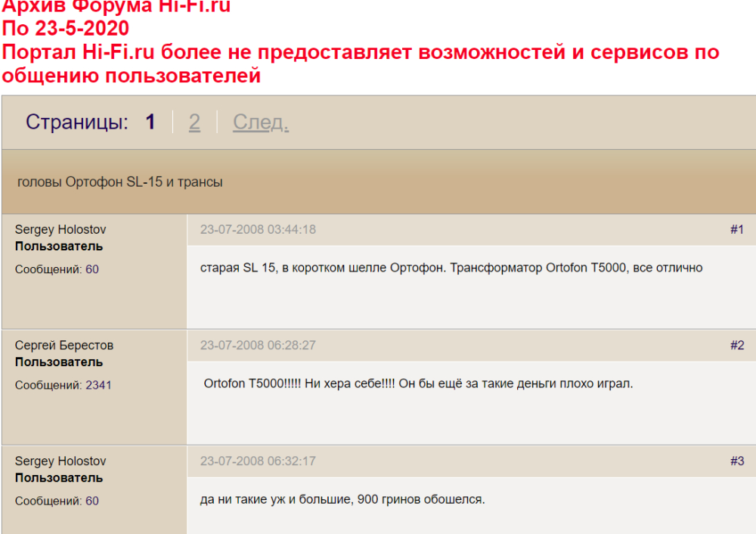Go to page 2 of the thread

pyautogui.click(x=194, y=123)
